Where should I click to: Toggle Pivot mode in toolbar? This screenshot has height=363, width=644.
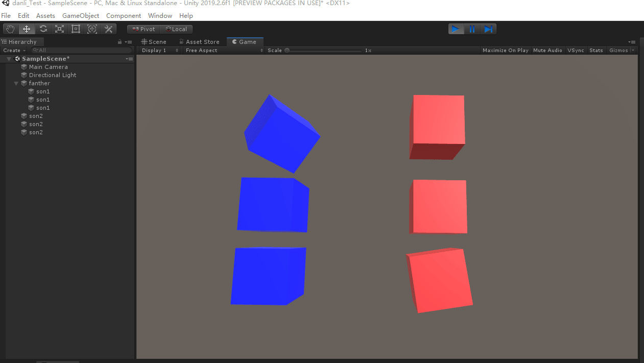pos(143,29)
